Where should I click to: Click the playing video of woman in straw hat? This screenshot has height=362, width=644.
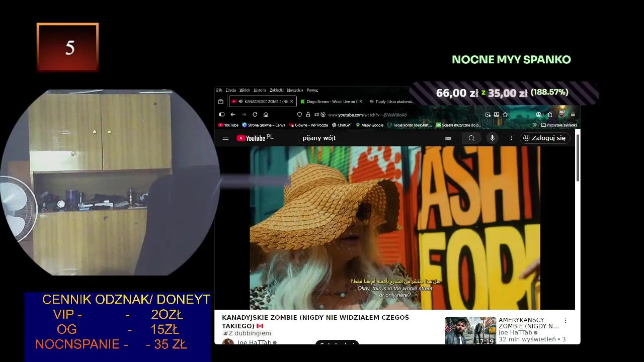(x=395, y=228)
